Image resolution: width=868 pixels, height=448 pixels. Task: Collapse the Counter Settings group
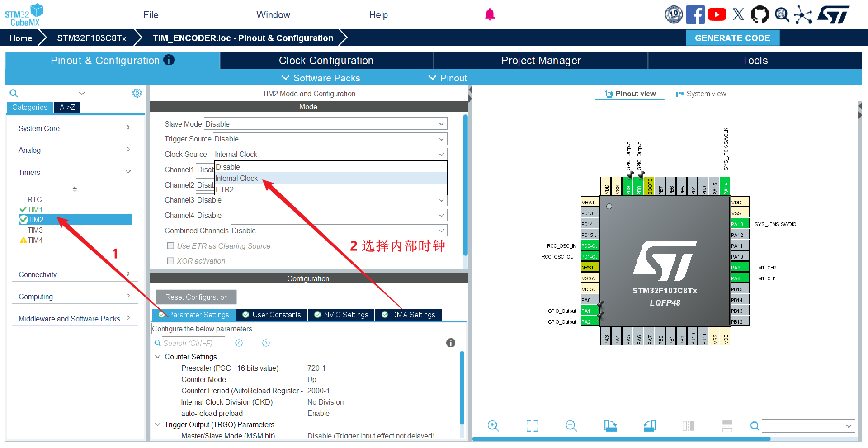(158, 357)
